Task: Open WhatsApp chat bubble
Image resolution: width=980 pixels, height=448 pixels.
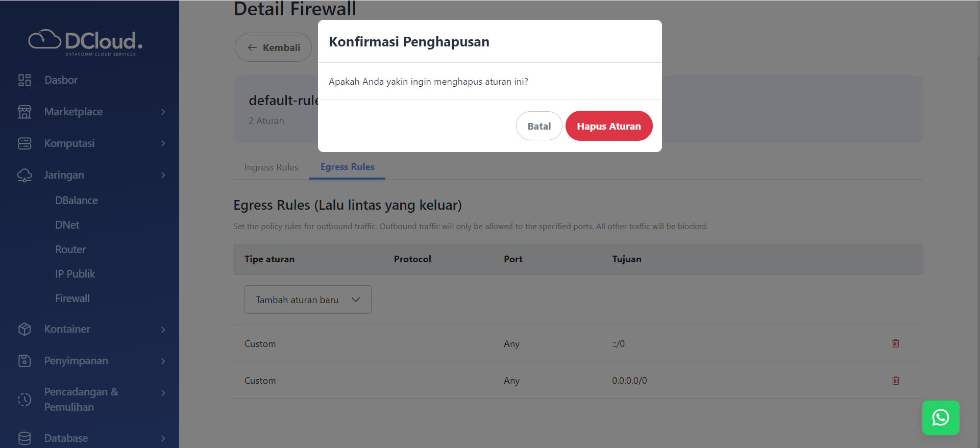Action: tap(941, 417)
